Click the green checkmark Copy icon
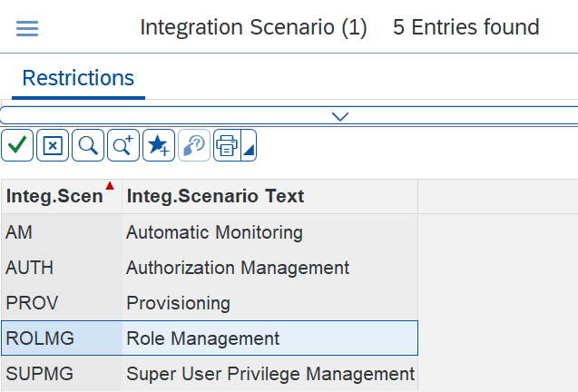Viewport: 578px width, 392px height. coord(17,145)
